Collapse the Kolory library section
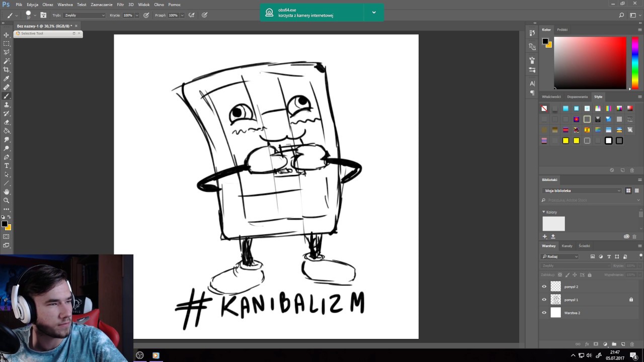Viewport: 644px width, 362px height. click(x=544, y=212)
